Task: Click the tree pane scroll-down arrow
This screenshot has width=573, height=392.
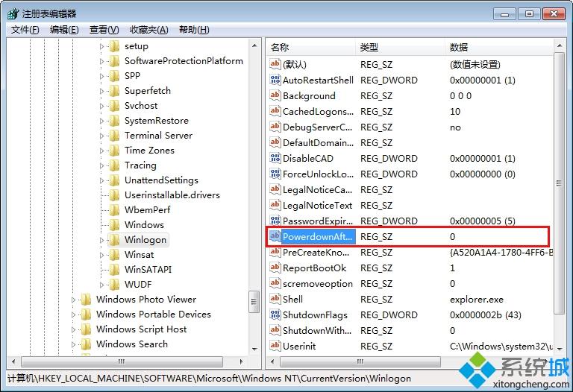Action: click(254, 350)
